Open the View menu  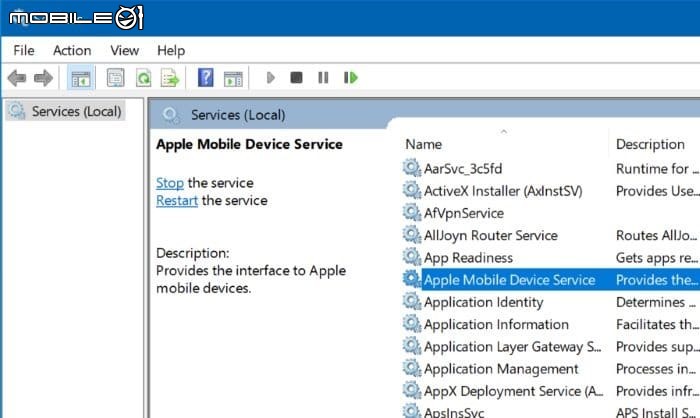[x=125, y=50]
